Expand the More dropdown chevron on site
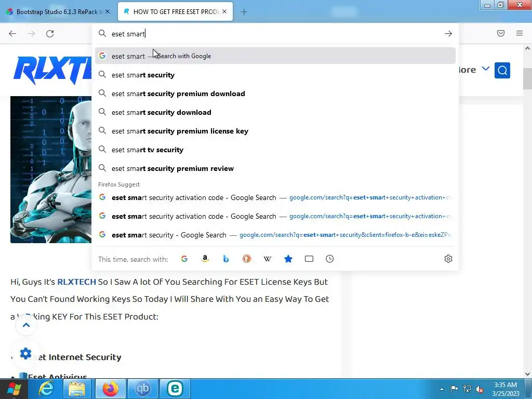The width and height of the screenshot is (532, 399). (486, 69)
